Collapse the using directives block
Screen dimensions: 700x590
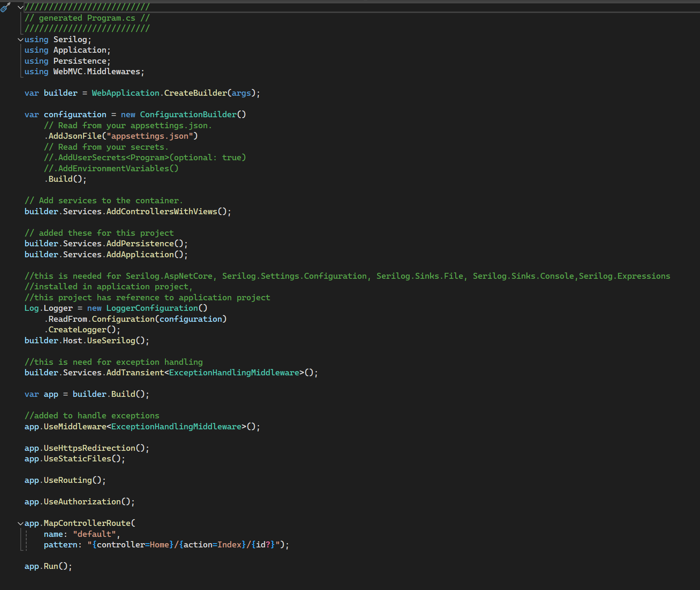[20, 40]
